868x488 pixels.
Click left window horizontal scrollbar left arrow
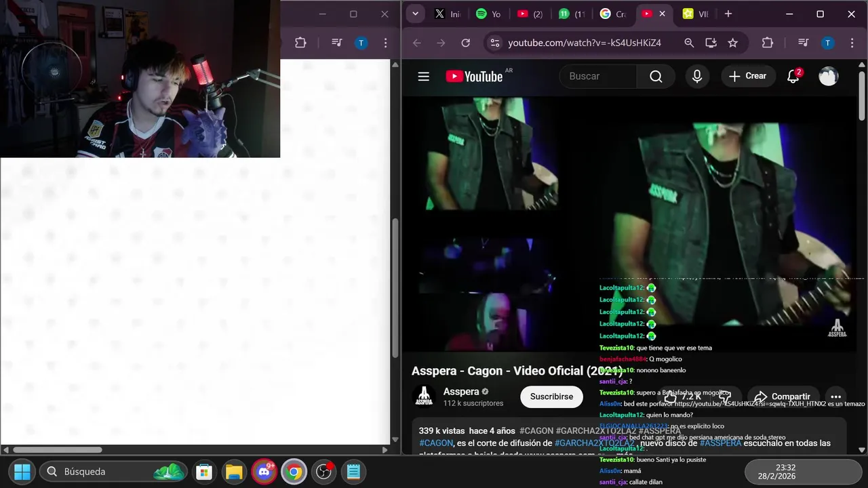coord(5,449)
